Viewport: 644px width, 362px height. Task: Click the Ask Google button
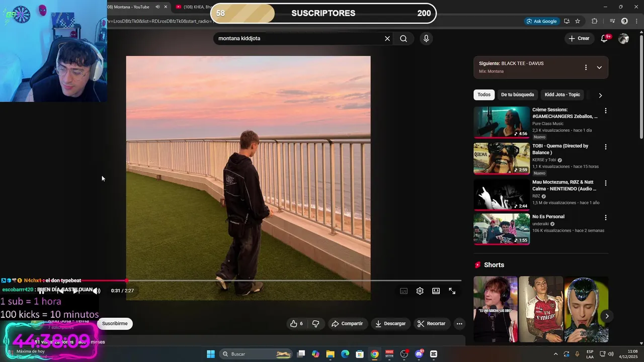click(541, 21)
